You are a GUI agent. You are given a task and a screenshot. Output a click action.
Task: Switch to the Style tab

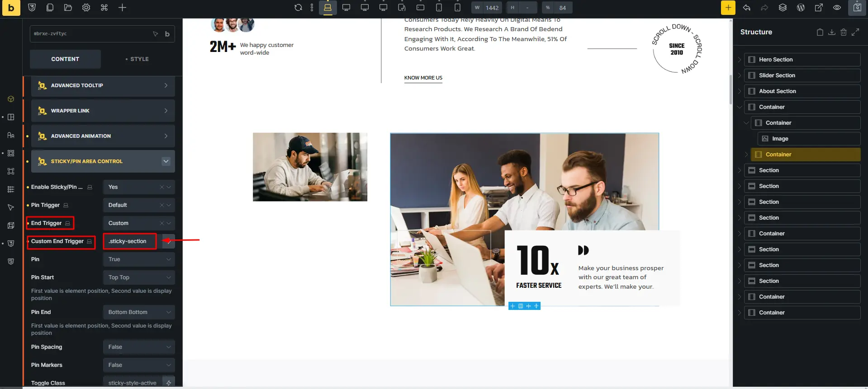[x=137, y=59]
